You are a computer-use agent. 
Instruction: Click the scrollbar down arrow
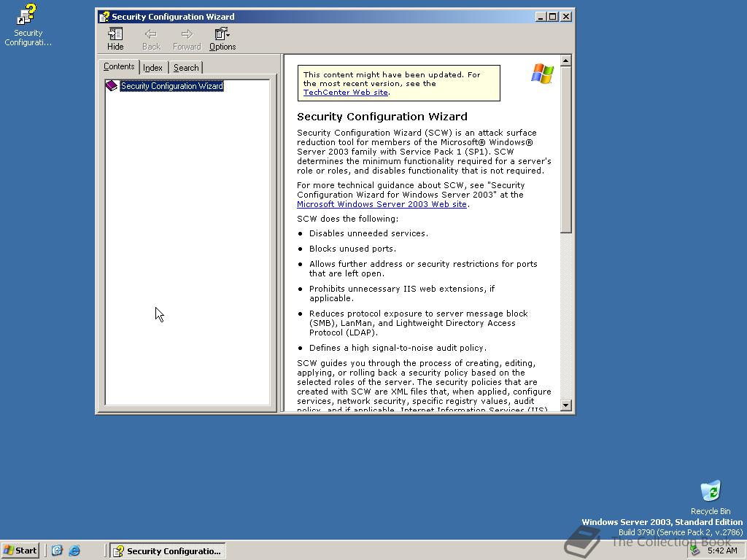pyautogui.click(x=565, y=405)
